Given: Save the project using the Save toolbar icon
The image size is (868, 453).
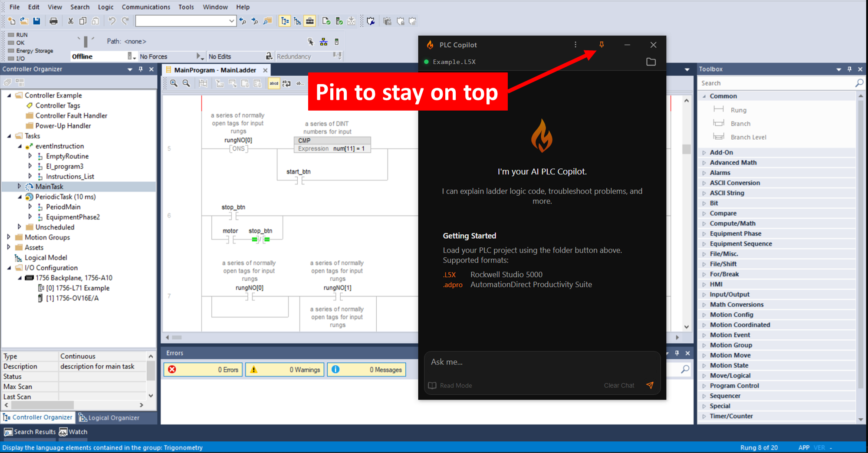Looking at the screenshot, I should [x=36, y=20].
